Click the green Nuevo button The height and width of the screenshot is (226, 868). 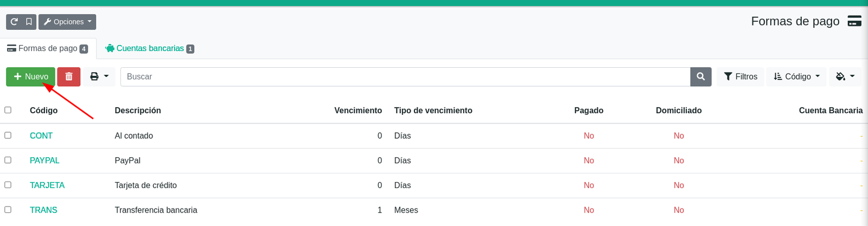31,76
